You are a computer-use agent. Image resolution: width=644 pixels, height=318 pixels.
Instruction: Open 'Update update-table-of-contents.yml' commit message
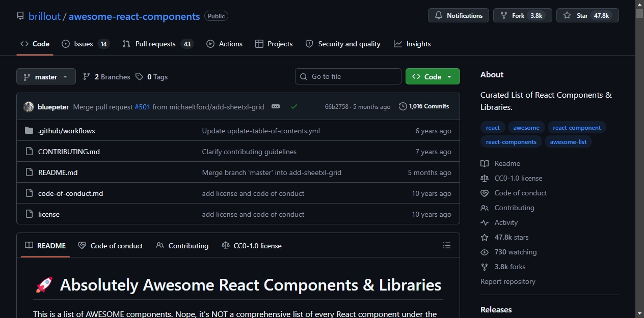tap(261, 131)
